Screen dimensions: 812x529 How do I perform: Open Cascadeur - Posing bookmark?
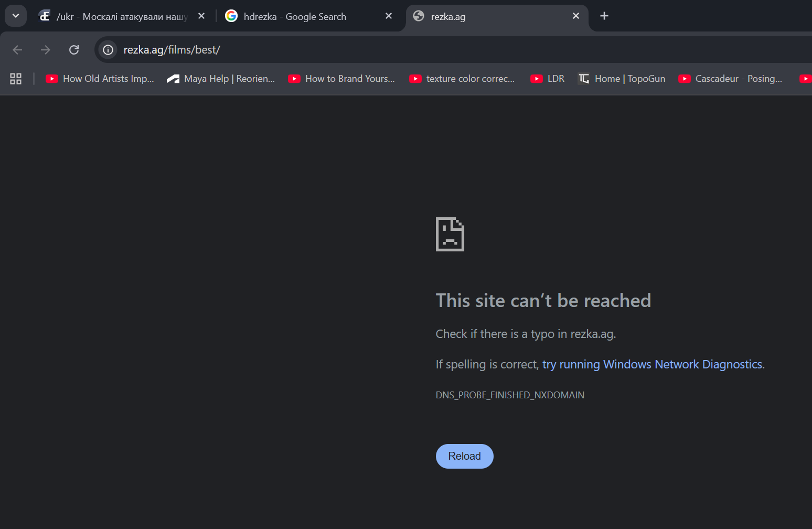pyautogui.click(x=730, y=79)
